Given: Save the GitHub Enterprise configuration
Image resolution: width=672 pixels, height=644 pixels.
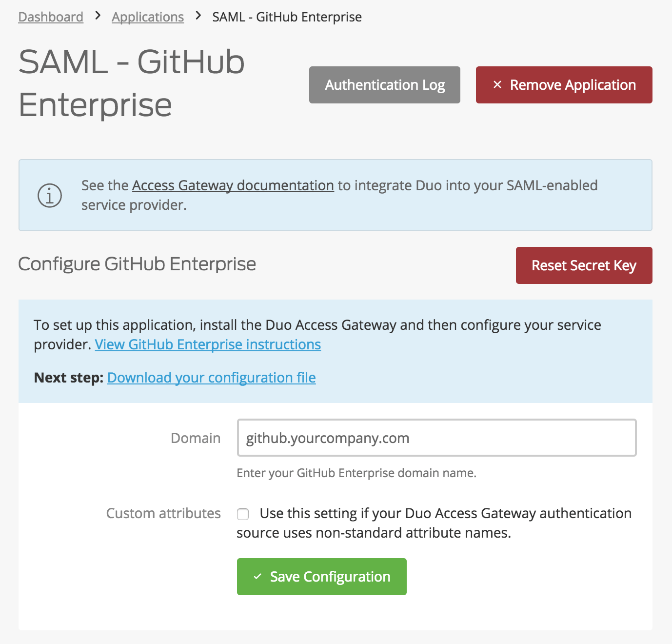Looking at the screenshot, I should [321, 576].
